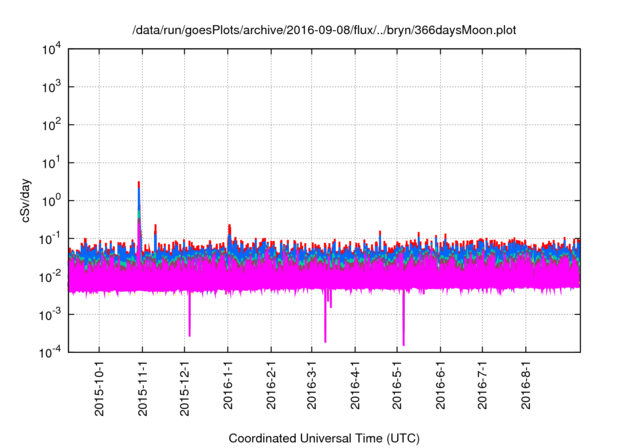Viewport: 640px width, 448px height.
Task: Click the tallest red spike near 2015-11-1
Action: point(138,185)
